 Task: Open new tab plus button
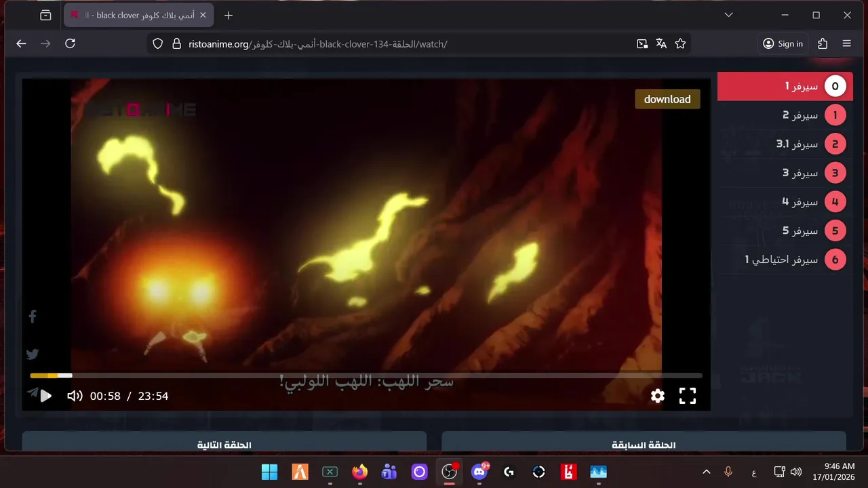(229, 15)
